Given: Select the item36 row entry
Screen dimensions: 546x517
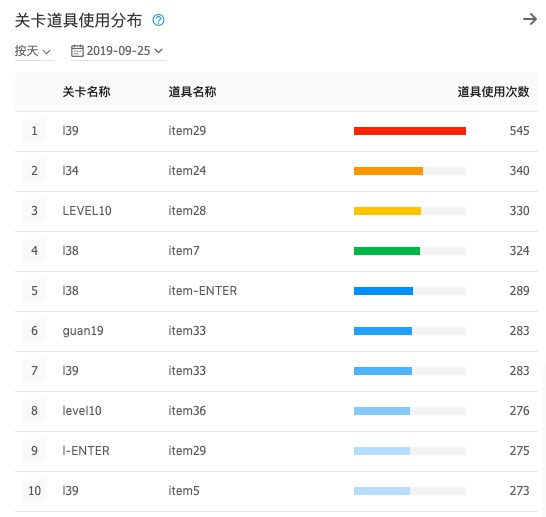Looking at the screenshot, I should tap(276, 411).
